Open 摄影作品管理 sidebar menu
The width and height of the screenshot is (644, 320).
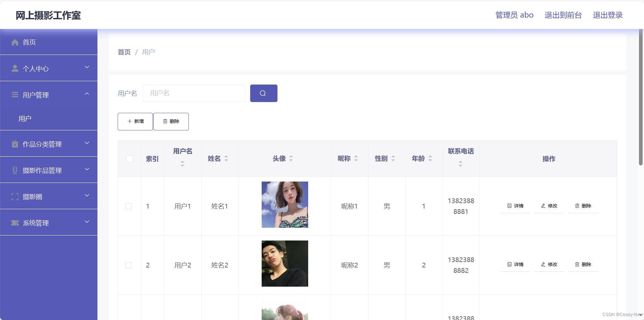(49, 170)
